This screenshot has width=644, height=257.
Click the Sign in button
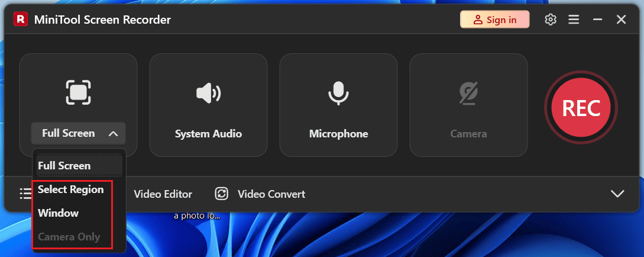pyautogui.click(x=495, y=20)
